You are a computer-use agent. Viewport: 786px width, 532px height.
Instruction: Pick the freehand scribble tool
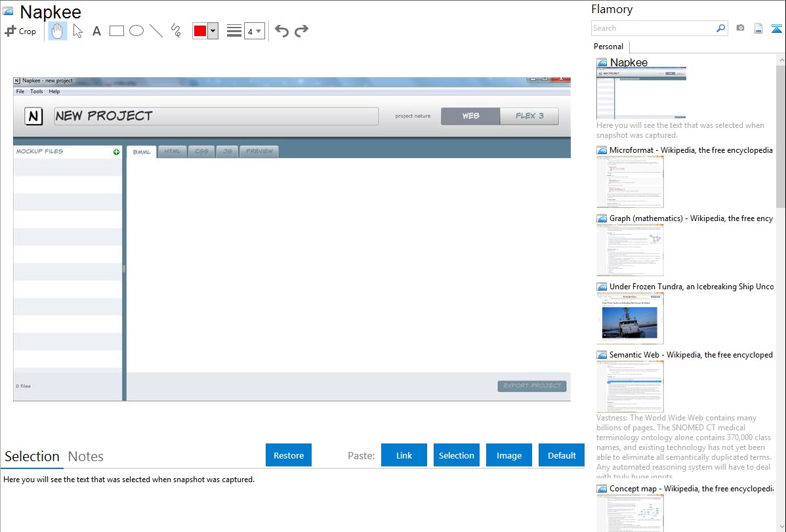click(176, 31)
